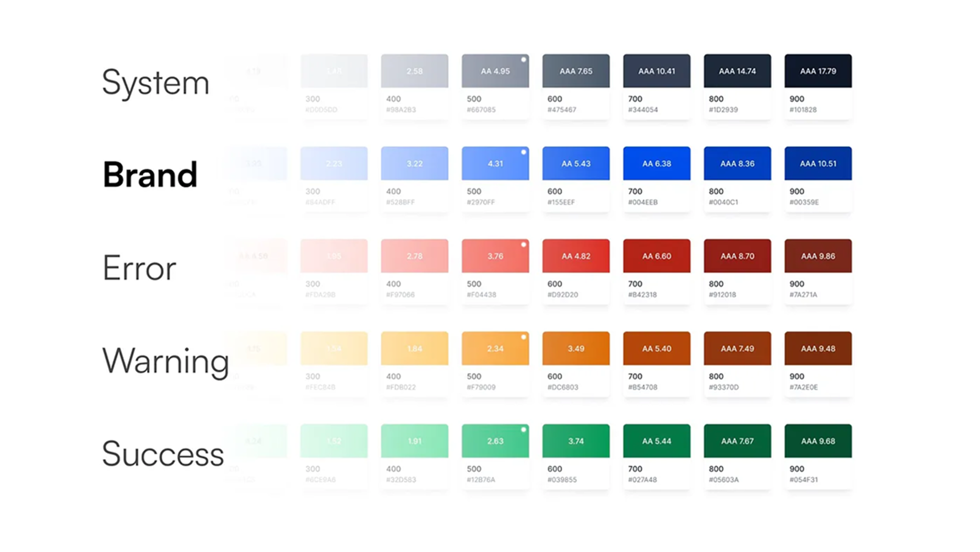Pick the System 600 swatch AAA 7.65

coord(576,71)
